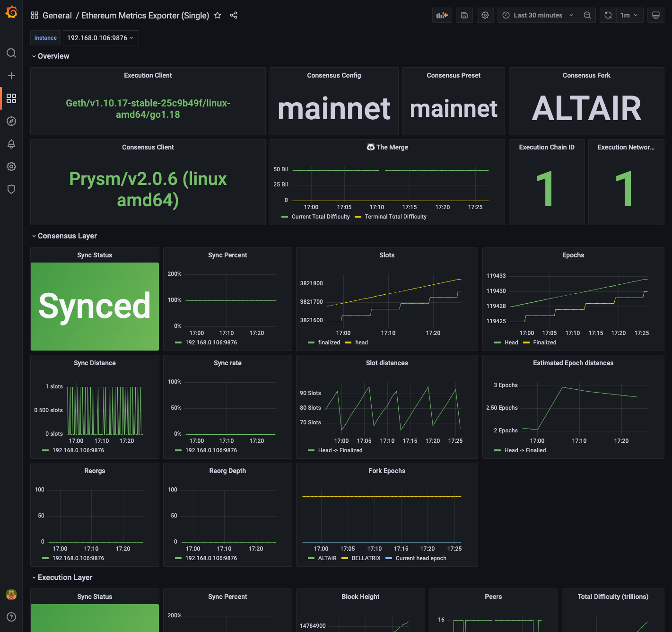The width and height of the screenshot is (672, 632).
Task: Toggle the finalized series in Slots legend
Action: tap(329, 342)
